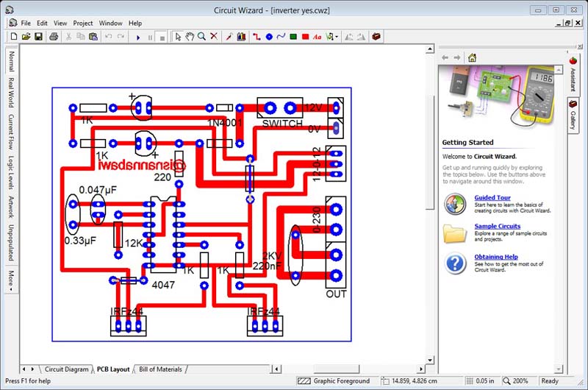
Task: Print the PCB layout with printer icon
Action: 54,36
